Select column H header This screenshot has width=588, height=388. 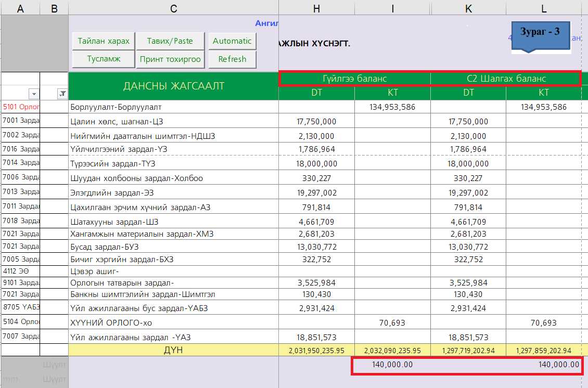(316, 8)
